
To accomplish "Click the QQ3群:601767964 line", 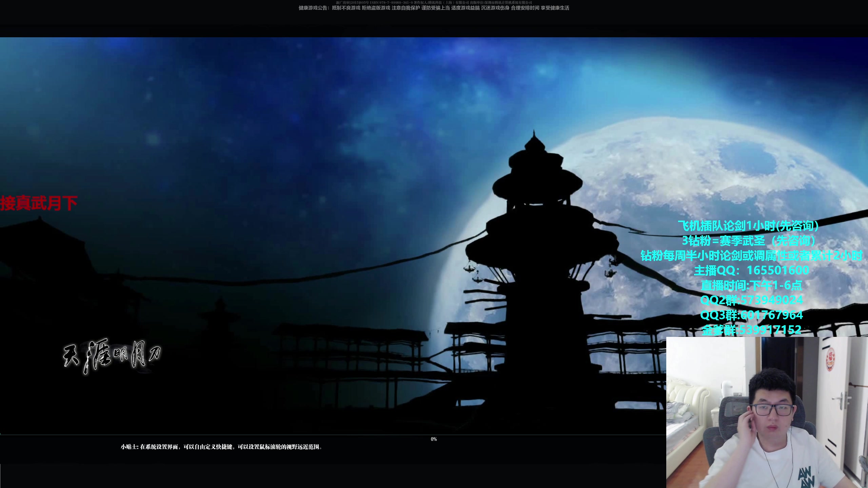I will (751, 315).
